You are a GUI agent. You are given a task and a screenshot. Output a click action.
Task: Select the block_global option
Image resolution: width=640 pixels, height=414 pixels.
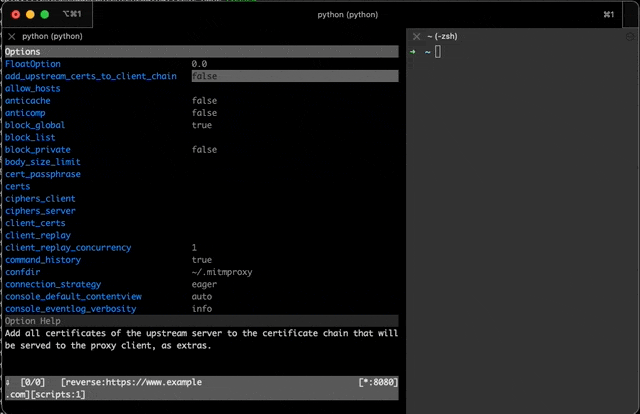point(35,125)
